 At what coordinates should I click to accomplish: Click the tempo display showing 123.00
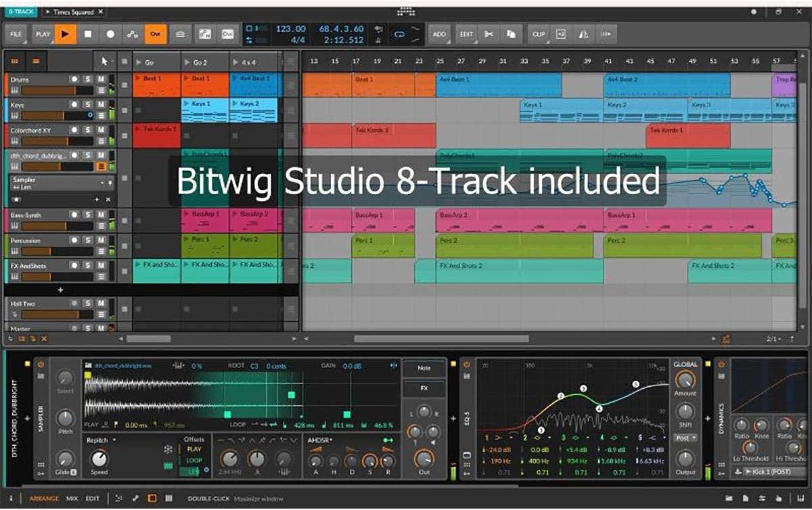click(290, 29)
